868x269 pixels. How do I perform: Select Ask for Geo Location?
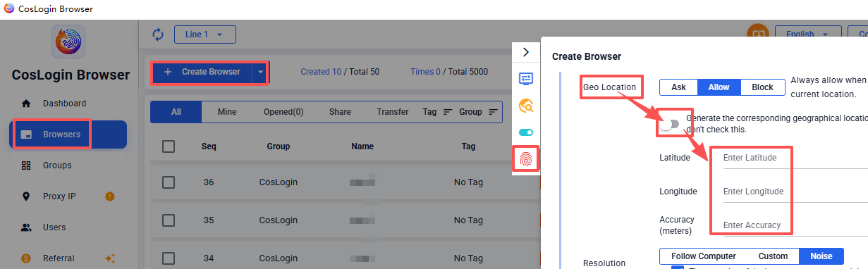[678, 87]
